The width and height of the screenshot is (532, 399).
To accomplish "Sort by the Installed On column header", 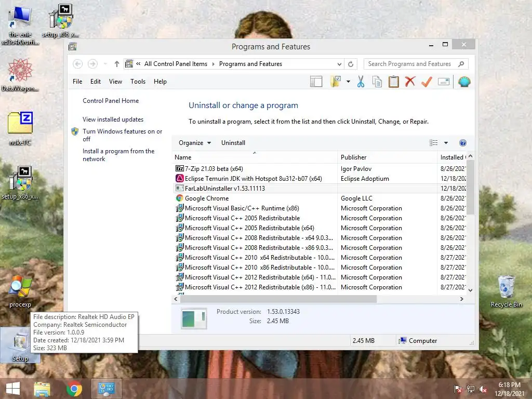I will coord(453,157).
